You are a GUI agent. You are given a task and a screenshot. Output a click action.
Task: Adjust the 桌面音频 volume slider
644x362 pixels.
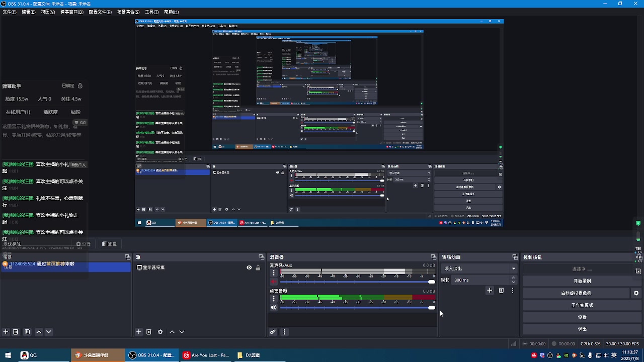[432, 308]
